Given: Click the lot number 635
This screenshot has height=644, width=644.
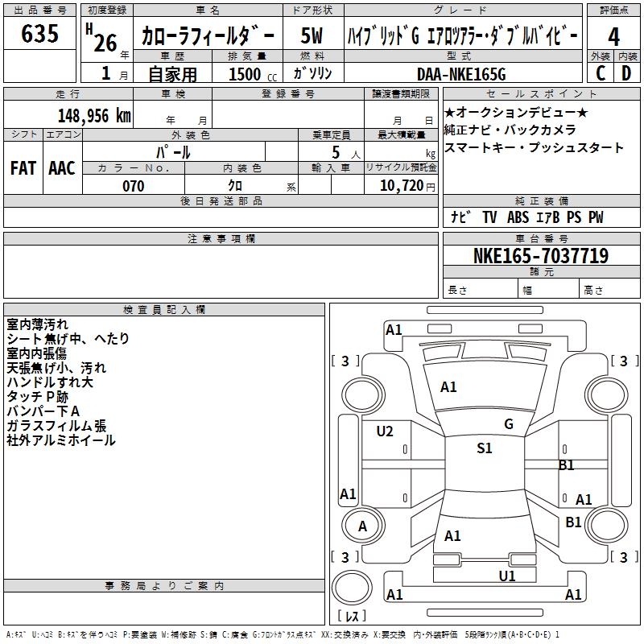Looking at the screenshot, I should point(39,33).
